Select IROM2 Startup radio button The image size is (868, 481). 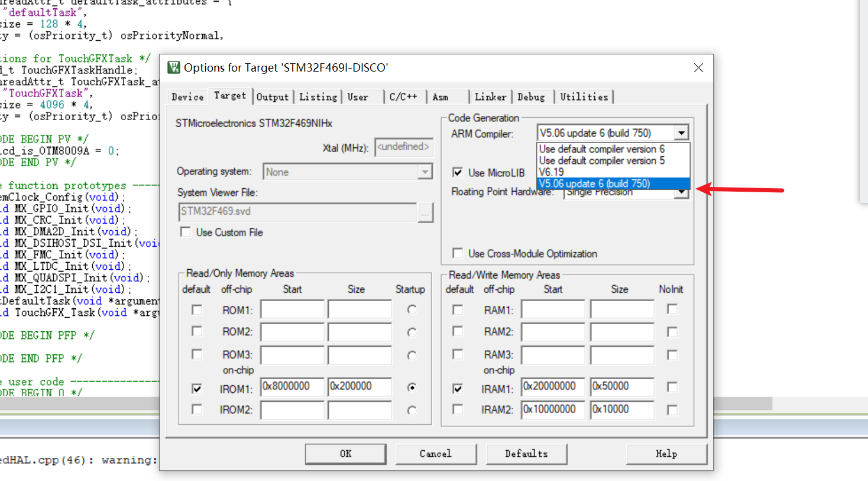[x=412, y=410]
